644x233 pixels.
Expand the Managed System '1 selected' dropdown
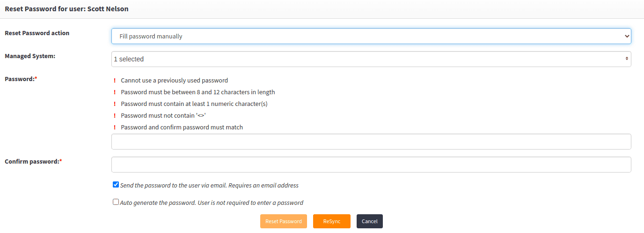[x=371, y=59]
